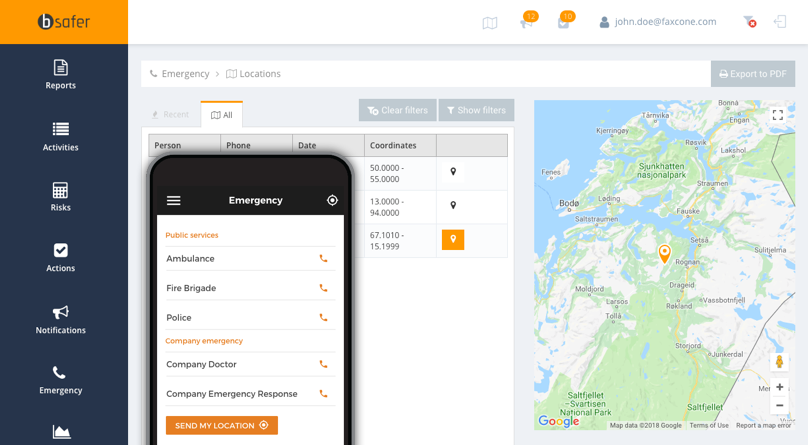Click the logout icon in header
809x445 pixels.
[780, 22]
